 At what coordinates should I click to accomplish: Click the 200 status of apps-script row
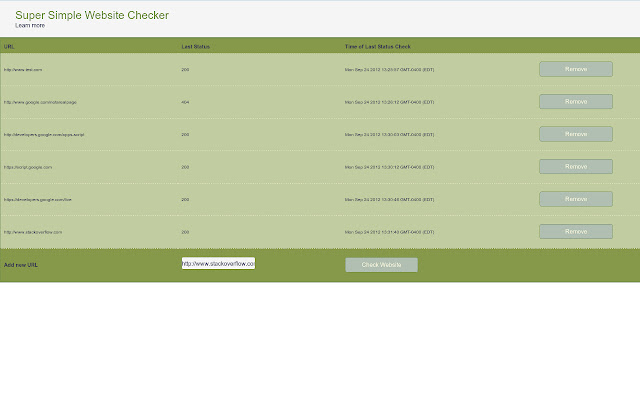pyautogui.click(x=185, y=134)
